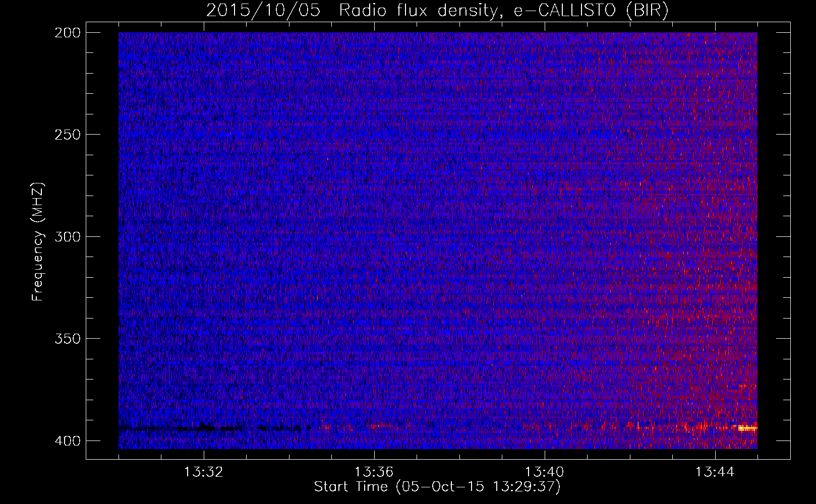Click the 13:36 time tick label
The image size is (816, 504).
[374, 472]
